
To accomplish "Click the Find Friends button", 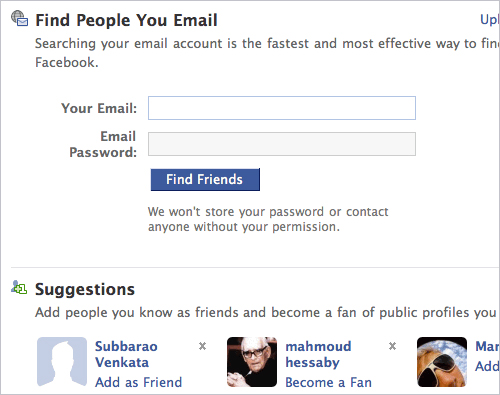I will [x=205, y=180].
